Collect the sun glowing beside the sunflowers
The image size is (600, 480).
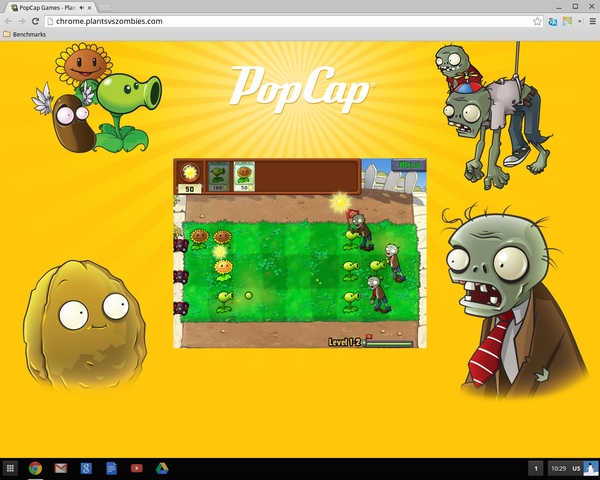[220, 251]
